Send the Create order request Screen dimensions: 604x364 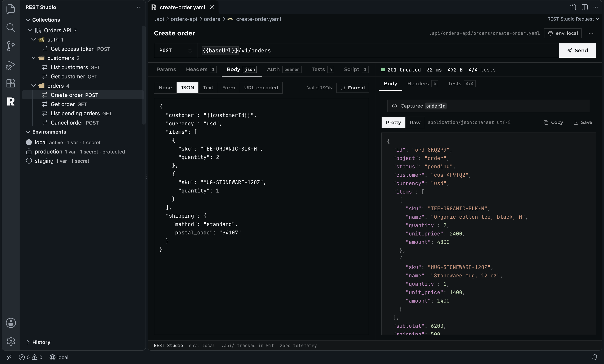click(577, 51)
